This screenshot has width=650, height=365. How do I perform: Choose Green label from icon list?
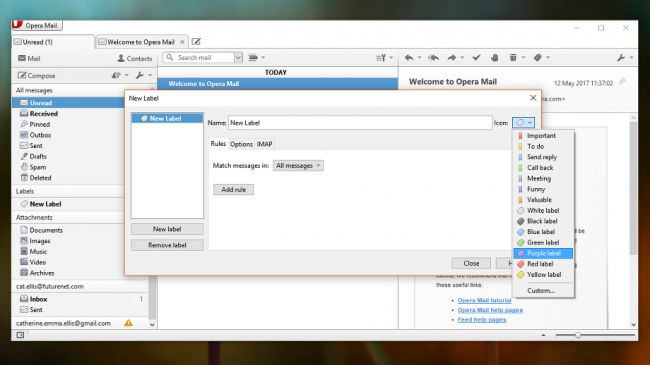click(x=543, y=243)
